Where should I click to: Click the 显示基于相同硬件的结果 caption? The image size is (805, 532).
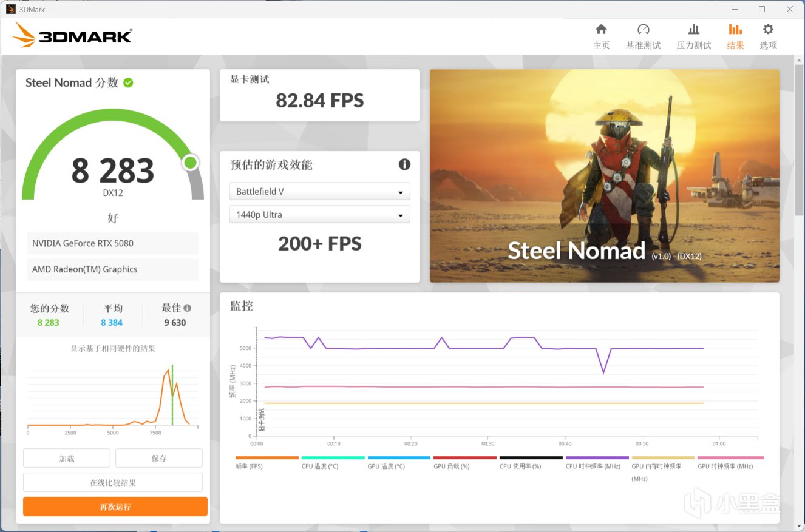tap(113, 348)
